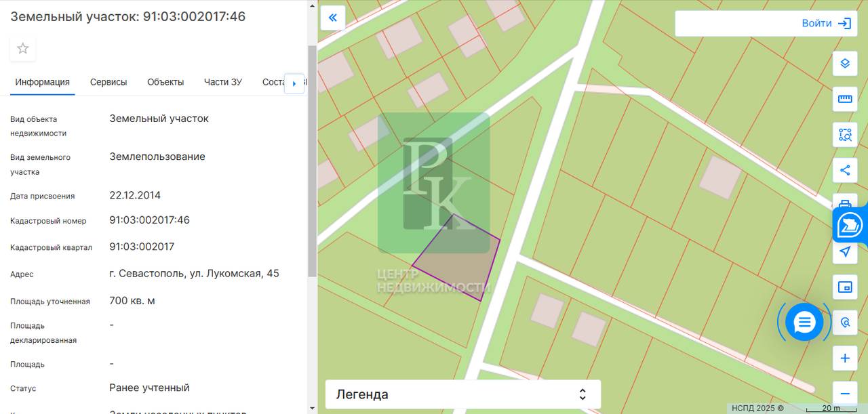The height and width of the screenshot is (414, 868).
Task: Switch to the Сервисы tab
Action: click(x=108, y=82)
